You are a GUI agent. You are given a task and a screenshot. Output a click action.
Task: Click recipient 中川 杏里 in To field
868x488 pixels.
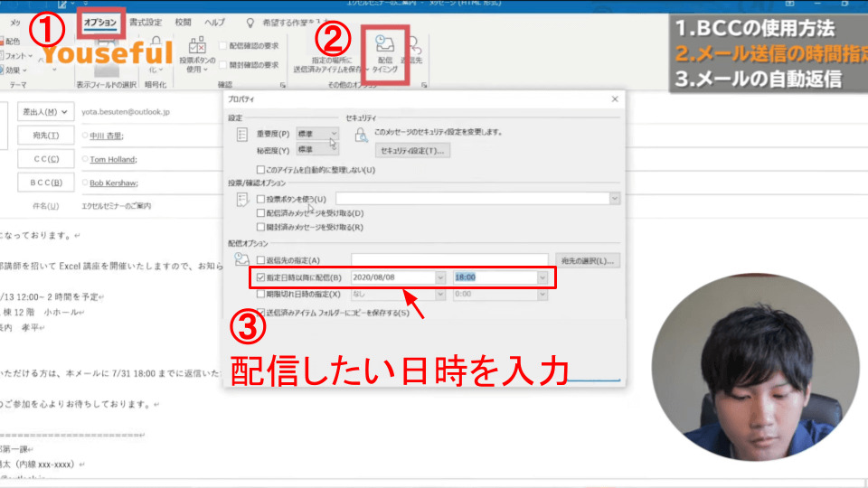(x=107, y=136)
